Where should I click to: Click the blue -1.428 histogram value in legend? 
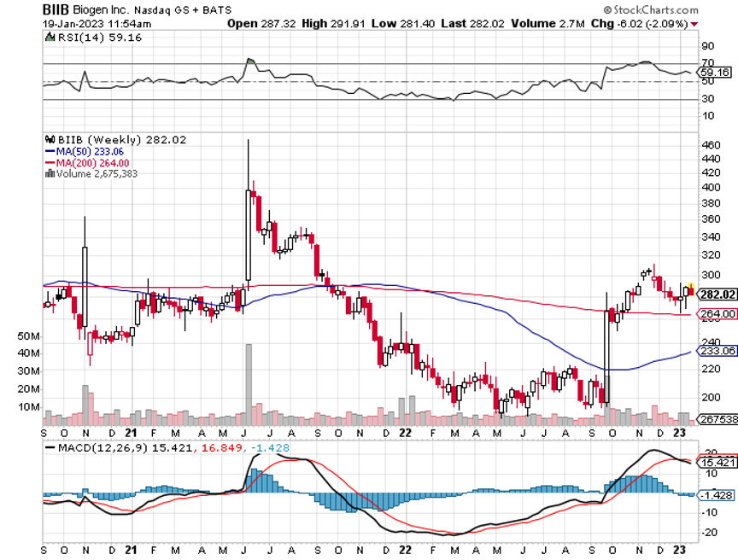pyautogui.click(x=271, y=447)
